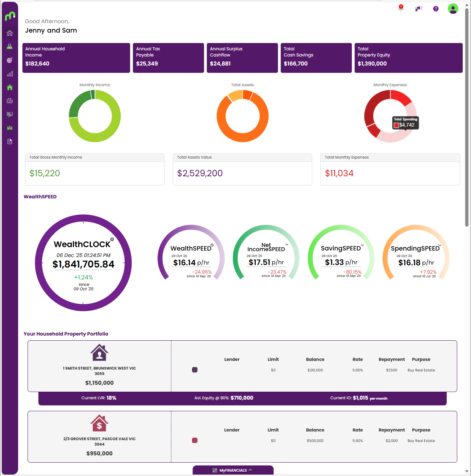Select the single person sidebar item
The height and width of the screenshot is (476, 471).
[10, 46]
